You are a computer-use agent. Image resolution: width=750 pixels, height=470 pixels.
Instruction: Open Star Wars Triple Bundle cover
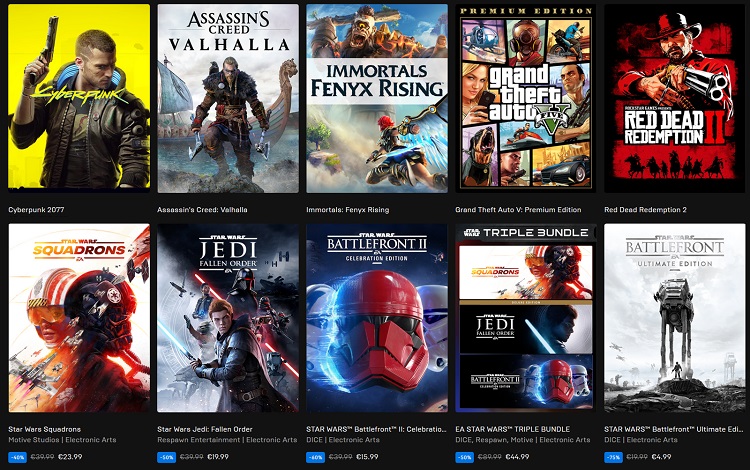tap(526, 318)
